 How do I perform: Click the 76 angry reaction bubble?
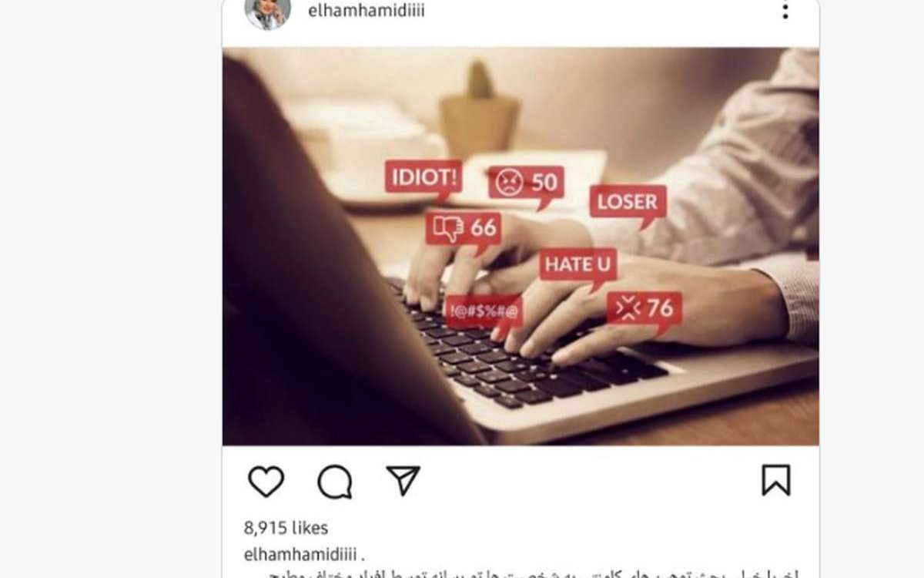pos(644,311)
